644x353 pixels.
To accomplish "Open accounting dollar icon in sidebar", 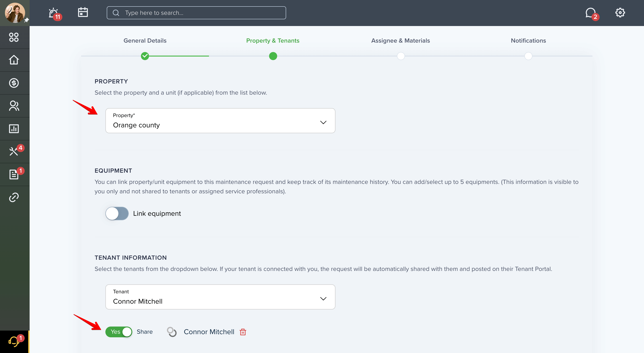I will 14,83.
